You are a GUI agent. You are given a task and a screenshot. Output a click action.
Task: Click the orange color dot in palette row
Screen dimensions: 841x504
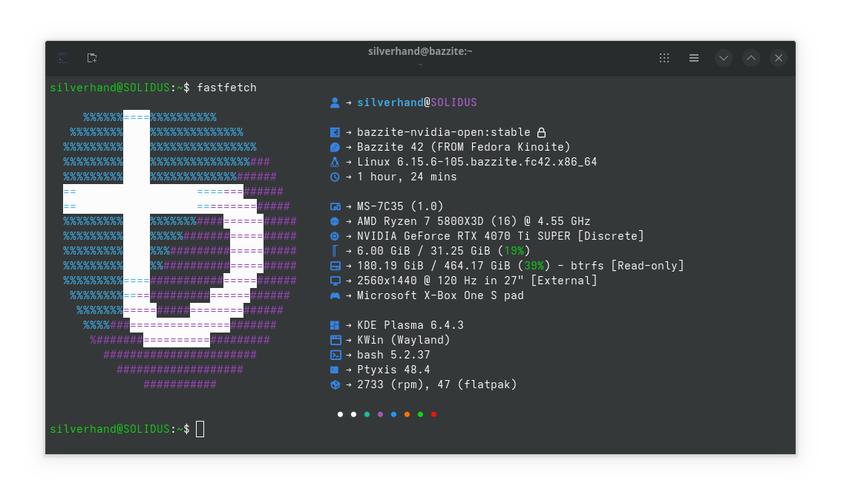point(407,414)
